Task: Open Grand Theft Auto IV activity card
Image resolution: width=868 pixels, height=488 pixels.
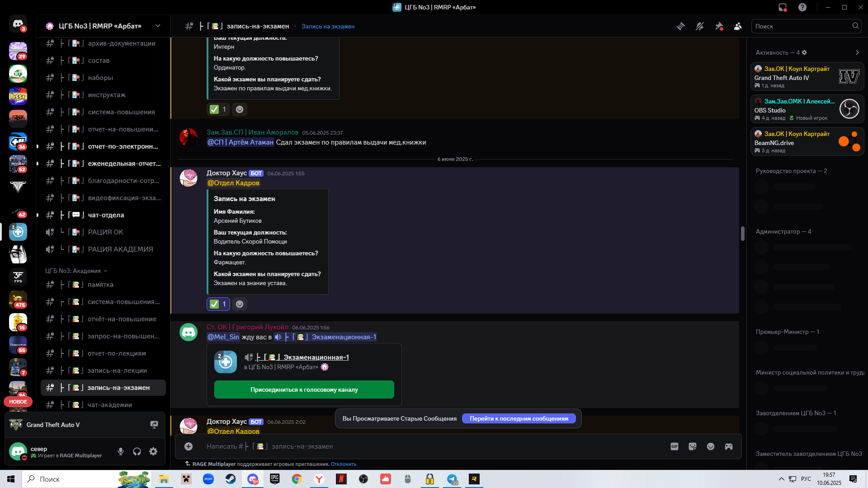Action: [807, 77]
